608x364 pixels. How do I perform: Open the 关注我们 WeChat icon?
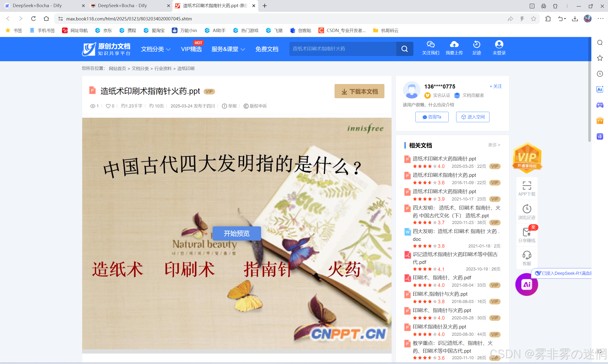coord(431,44)
